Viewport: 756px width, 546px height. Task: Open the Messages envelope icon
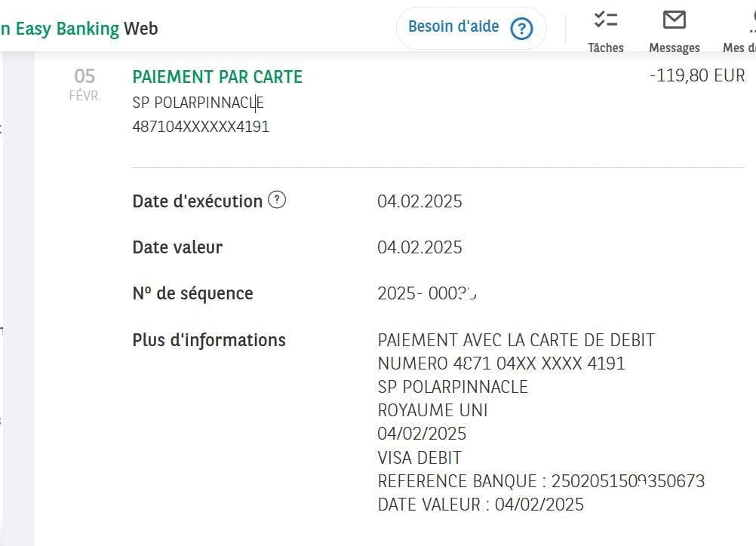[x=674, y=20]
